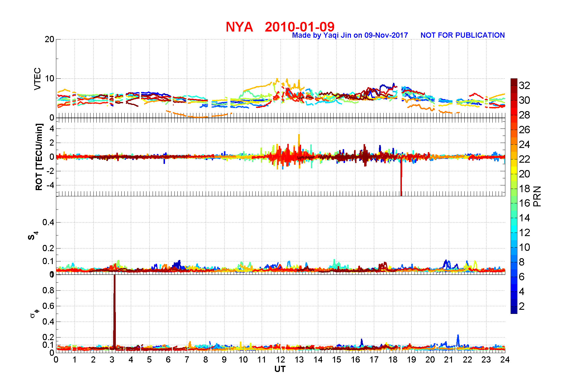This screenshot has height=392, width=561.
Task: Click colorbar tick label '8'
Action: 522,262
